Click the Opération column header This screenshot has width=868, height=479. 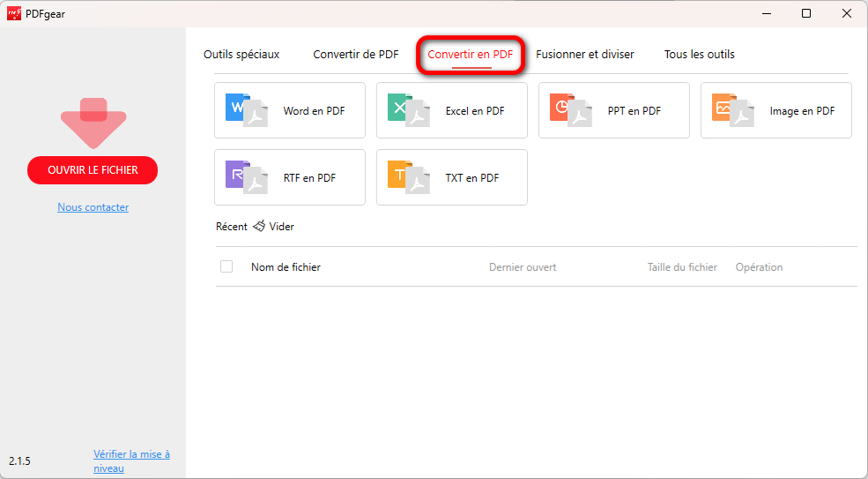coord(759,267)
